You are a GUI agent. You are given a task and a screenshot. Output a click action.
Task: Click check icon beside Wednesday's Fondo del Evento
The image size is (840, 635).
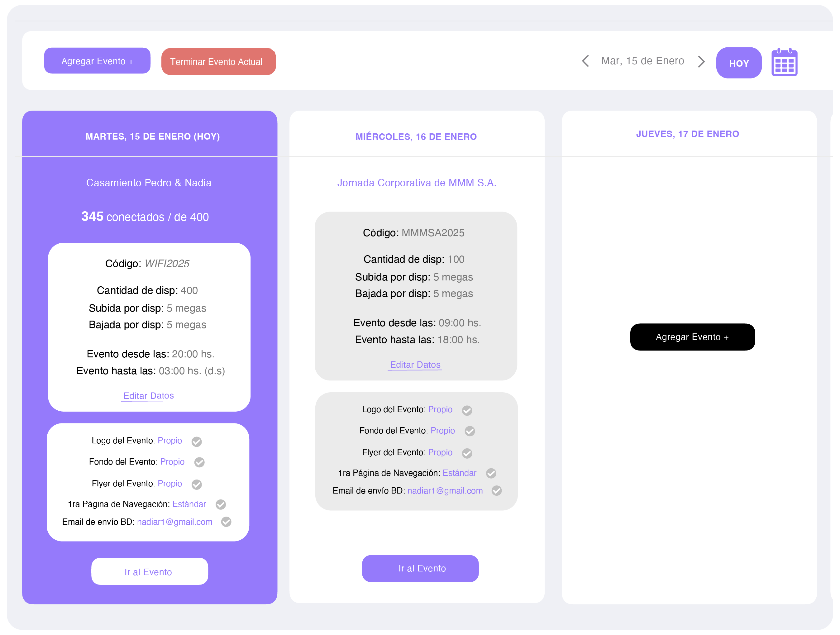[x=469, y=431]
